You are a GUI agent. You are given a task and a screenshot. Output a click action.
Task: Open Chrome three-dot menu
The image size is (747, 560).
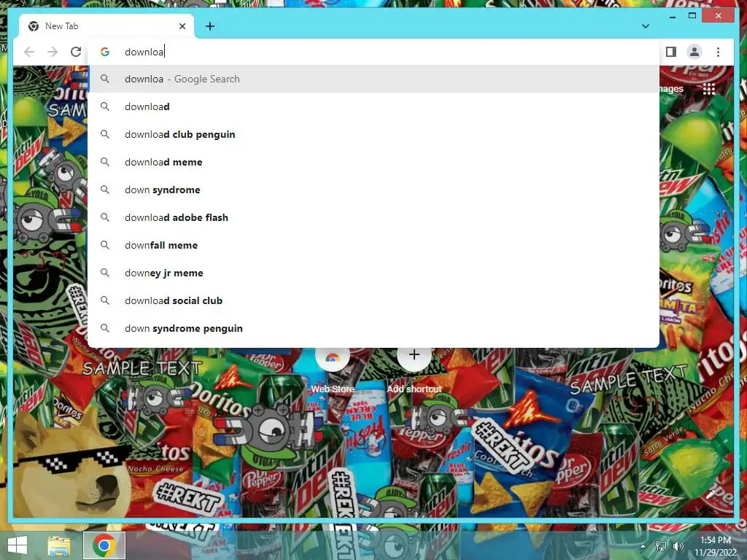click(718, 52)
